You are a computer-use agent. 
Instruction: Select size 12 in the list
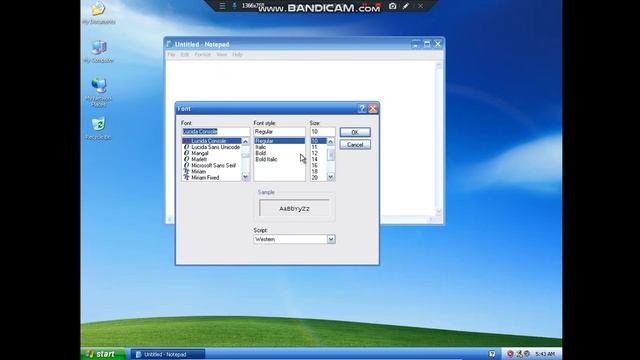point(319,153)
